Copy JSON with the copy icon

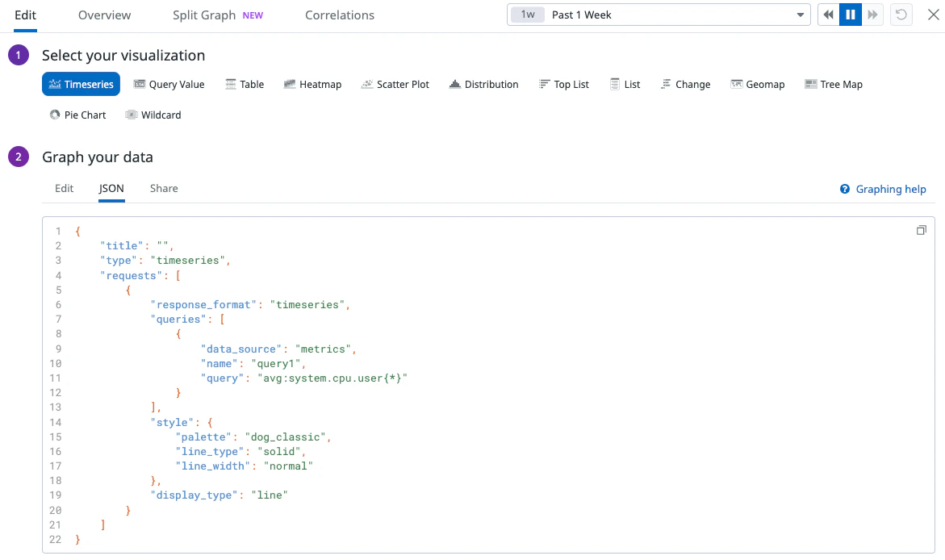click(x=921, y=230)
